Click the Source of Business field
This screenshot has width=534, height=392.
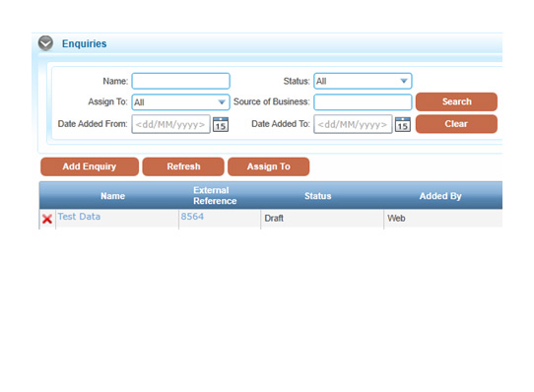click(363, 102)
